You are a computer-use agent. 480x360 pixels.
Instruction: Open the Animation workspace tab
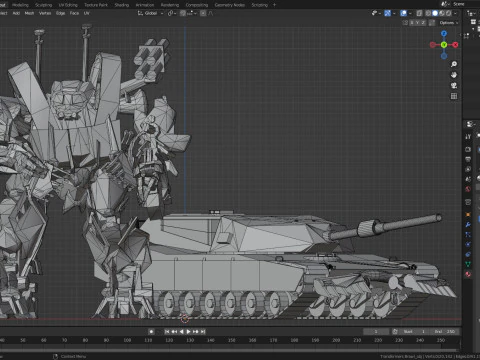click(x=145, y=5)
